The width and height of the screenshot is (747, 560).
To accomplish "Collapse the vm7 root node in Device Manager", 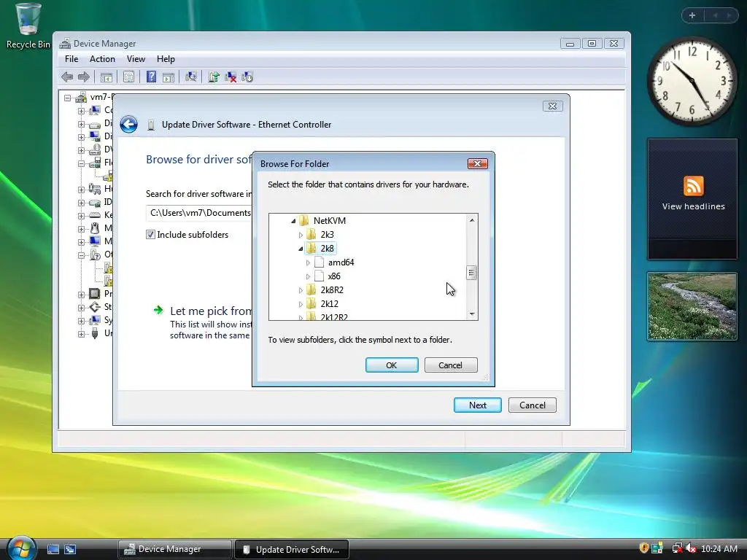I will click(68, 98).
